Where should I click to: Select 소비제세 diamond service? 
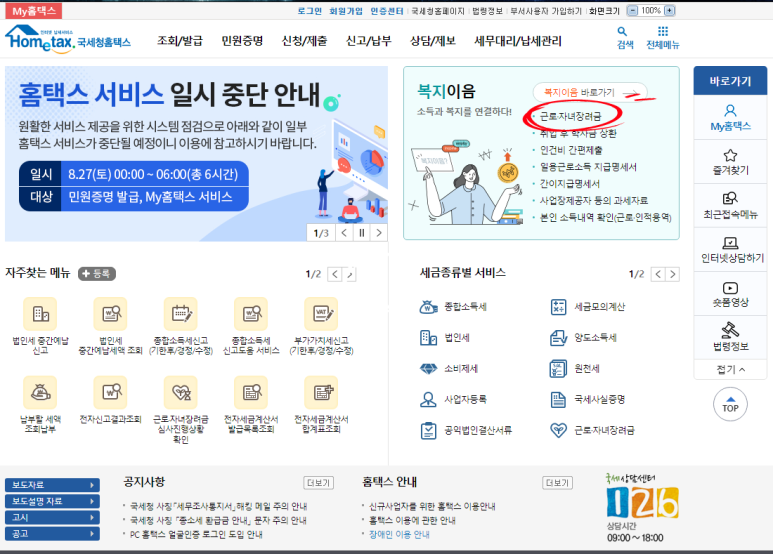pos(448,369)
